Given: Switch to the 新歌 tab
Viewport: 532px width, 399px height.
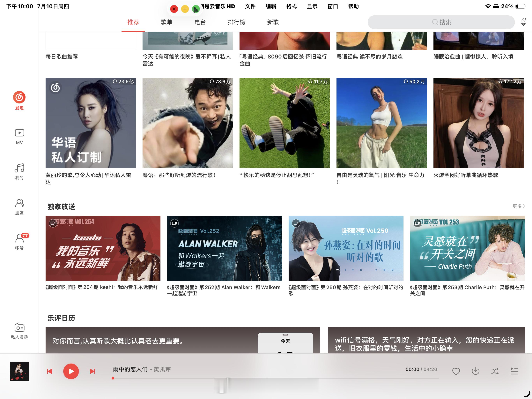Looking at the screenshot, I should tap(273, 22).
